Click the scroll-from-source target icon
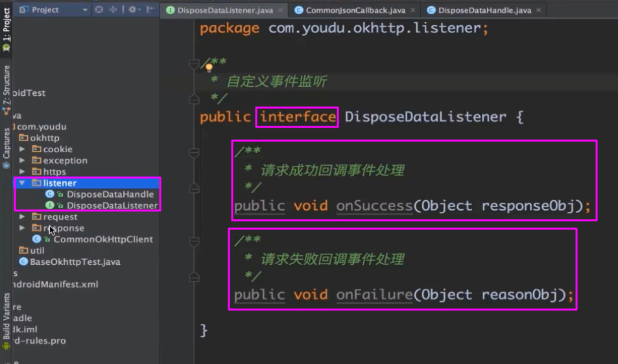The image size is (618, 364). coord(99,10)
